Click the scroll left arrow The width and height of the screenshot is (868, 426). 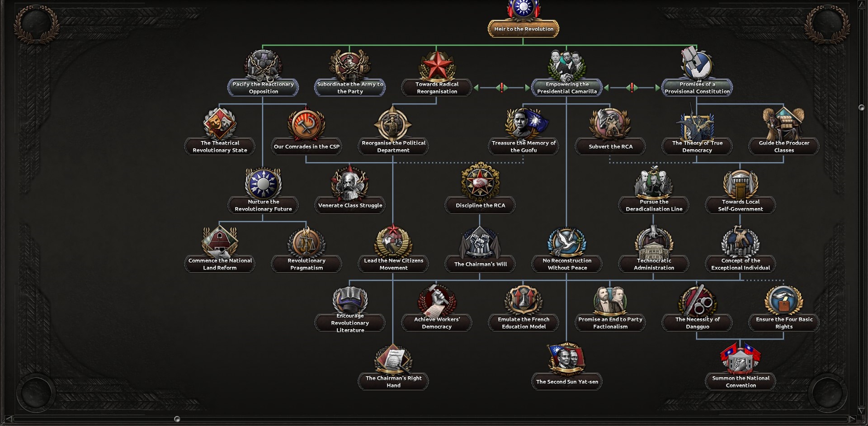coord(8,419)
